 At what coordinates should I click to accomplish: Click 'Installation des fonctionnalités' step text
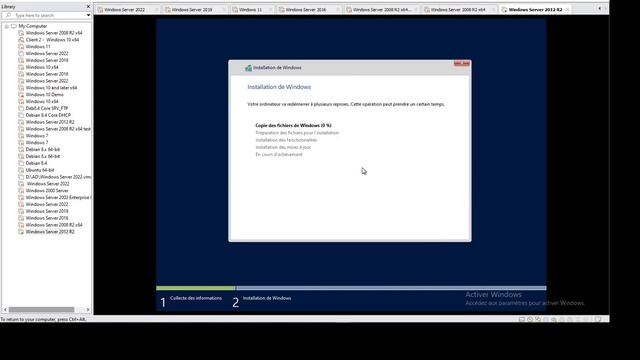286,140
